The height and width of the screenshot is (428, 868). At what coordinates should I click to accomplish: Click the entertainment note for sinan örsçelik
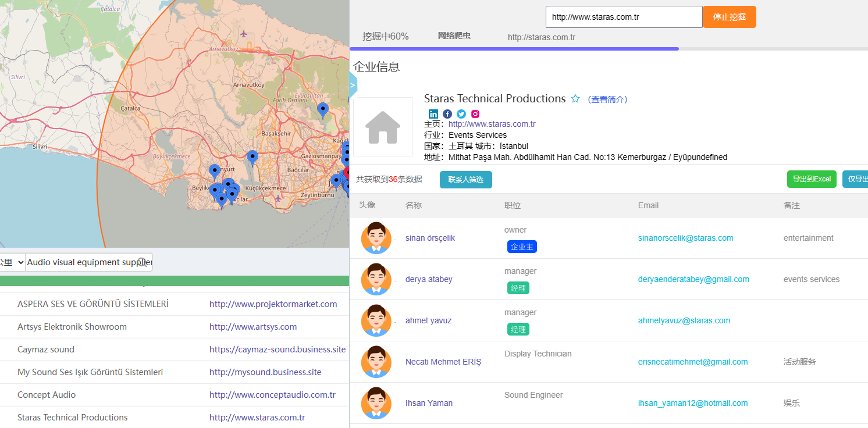(808, 238)
